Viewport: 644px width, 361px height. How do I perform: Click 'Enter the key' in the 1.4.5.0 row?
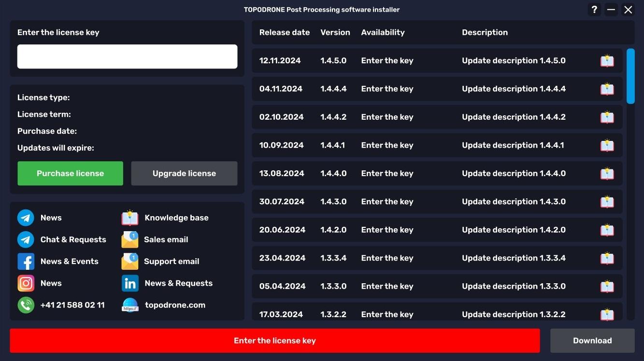(387, 60)
